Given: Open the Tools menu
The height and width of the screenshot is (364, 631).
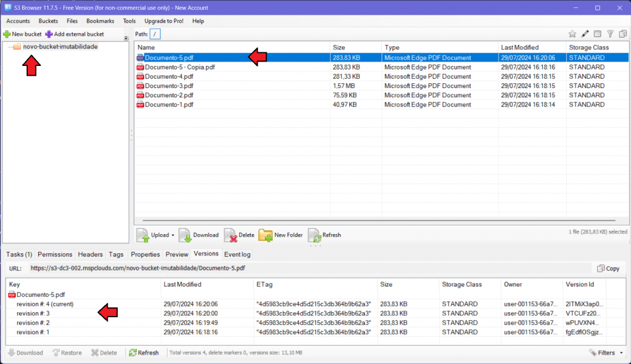Looking at the screenshot, I should click(x=129, y=21).
